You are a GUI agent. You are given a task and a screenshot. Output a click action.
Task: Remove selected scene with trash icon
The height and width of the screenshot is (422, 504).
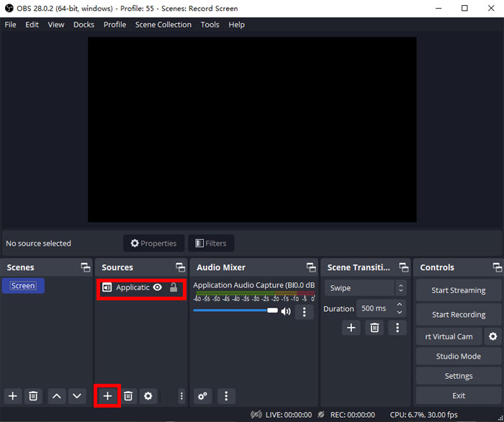click(x=33, y=396)
